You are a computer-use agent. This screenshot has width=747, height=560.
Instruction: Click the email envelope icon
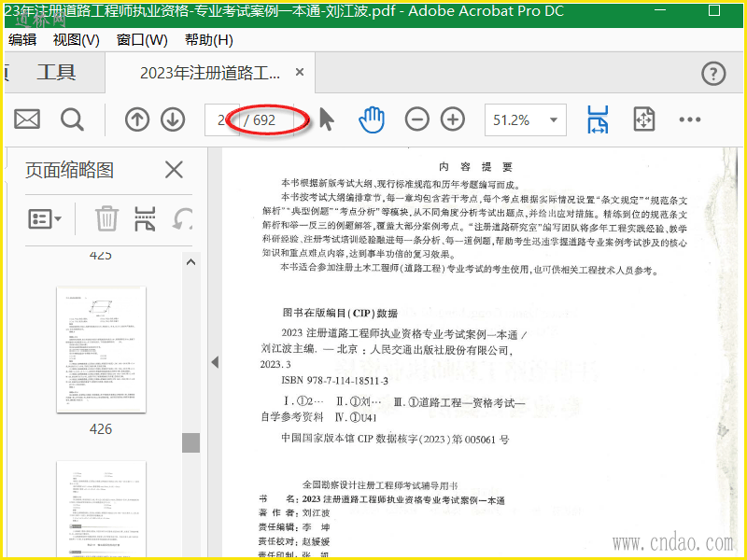click(27, 119)
